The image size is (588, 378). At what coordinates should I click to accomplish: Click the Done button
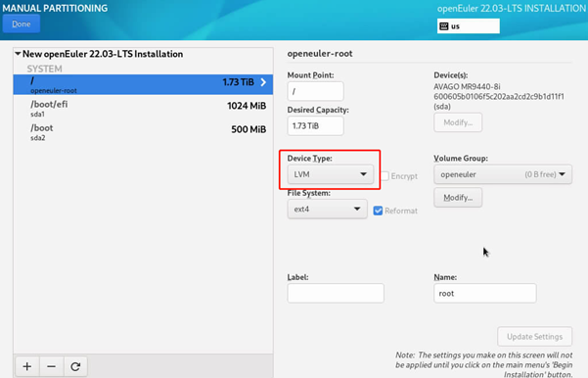pos(21,24)
